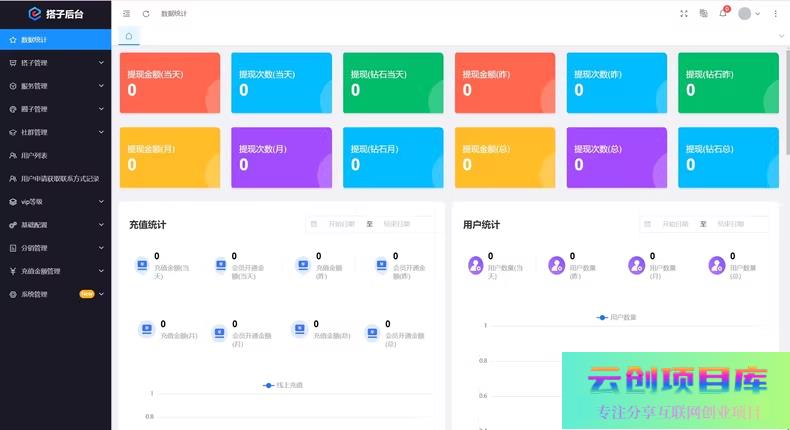Click the 搭子后台 logo
The width and height of the screenshot is (790, 430).
[55, 14]
